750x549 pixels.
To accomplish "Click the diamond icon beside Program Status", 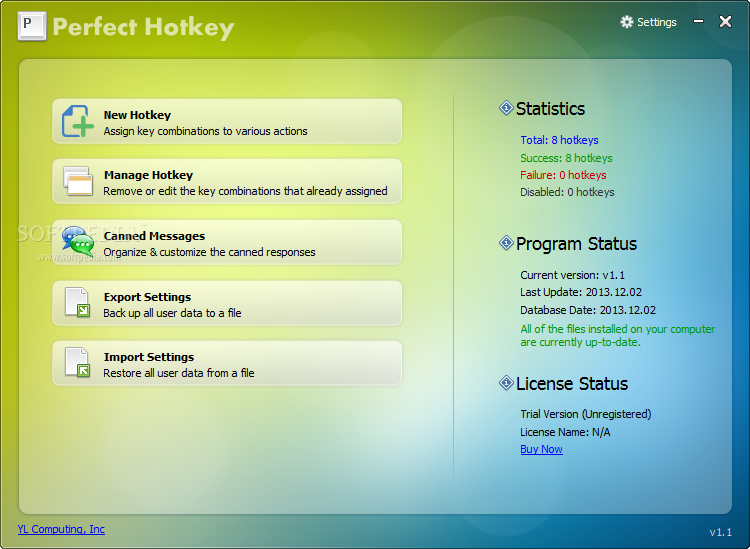I will tap(506, 243).
